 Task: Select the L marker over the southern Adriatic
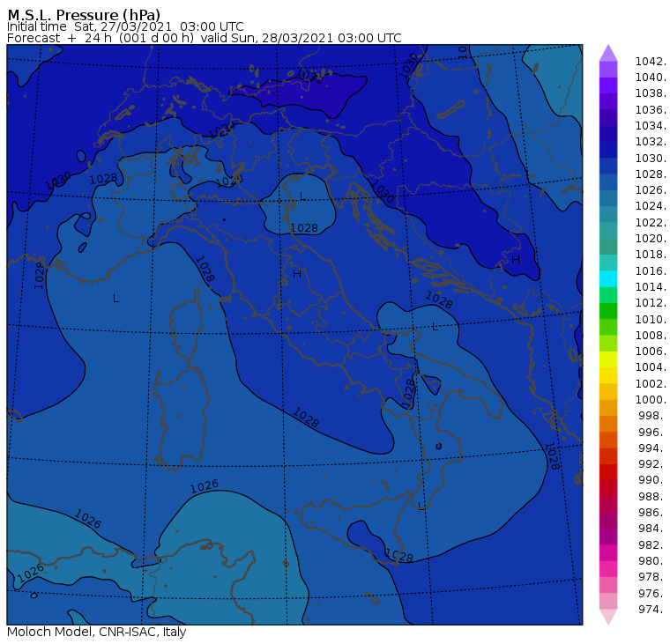435,327
